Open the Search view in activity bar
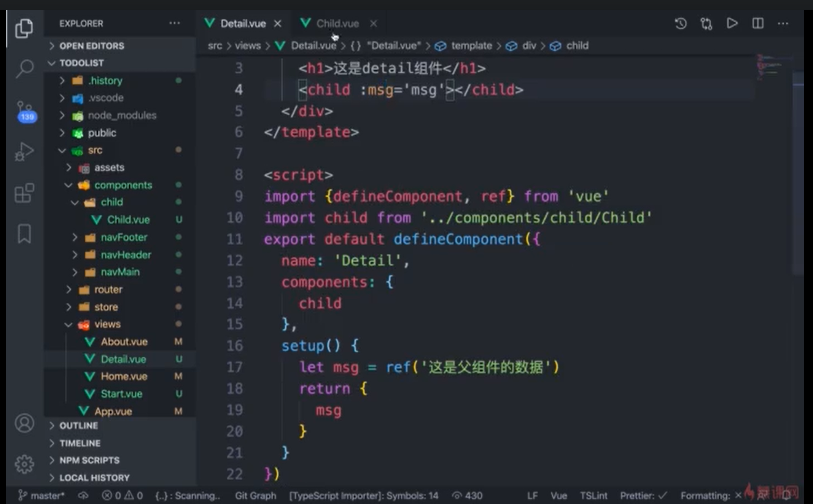Screen dimensions: 813x504 point(25,68)
